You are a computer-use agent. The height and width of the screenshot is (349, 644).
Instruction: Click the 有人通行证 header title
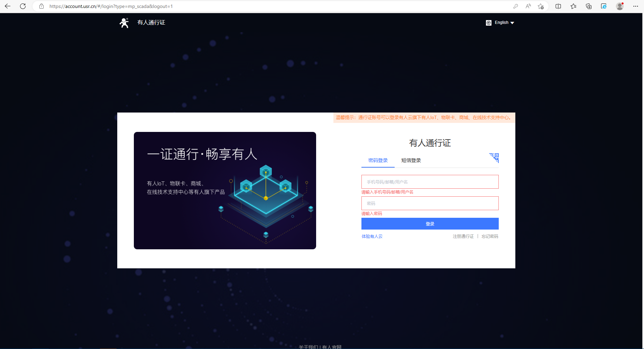point(151,23)
